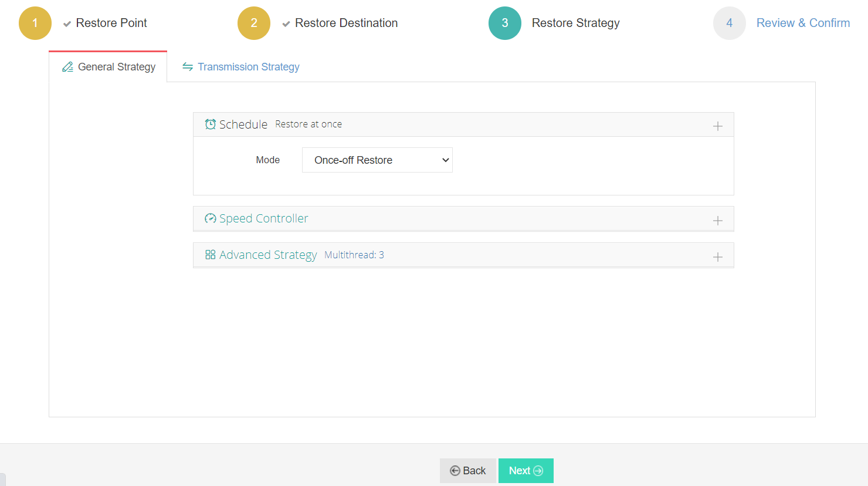Click the Schedule section title
Image resolution: width=868 pixels, height=486 pixels.
click(x=243, y=124)
